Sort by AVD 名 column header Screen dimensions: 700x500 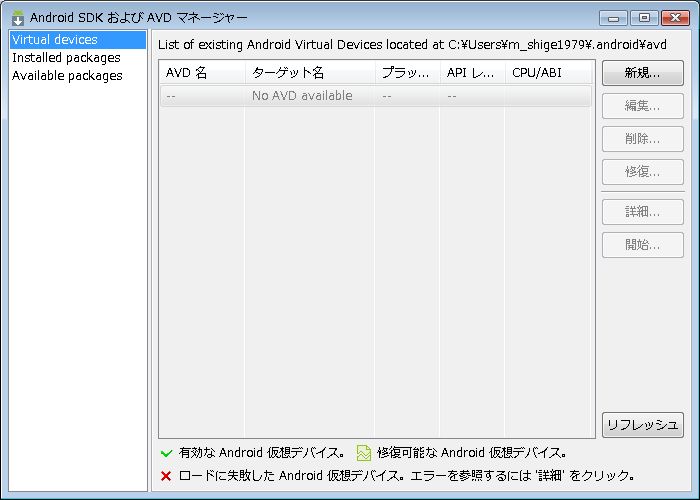click(x=202, y=72)
